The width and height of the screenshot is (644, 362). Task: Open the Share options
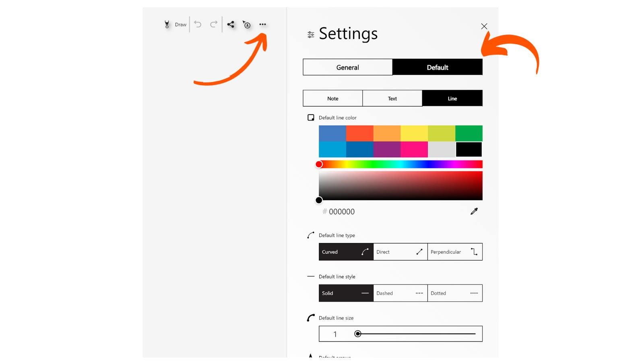pyautogui.click(x=231, y=24)
